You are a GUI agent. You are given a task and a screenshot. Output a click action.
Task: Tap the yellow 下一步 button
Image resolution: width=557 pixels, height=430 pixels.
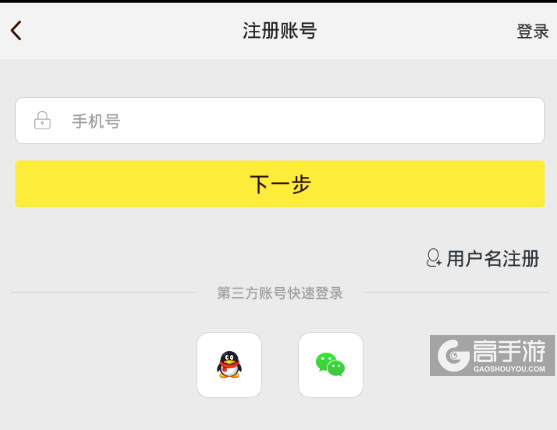tap(280, 184)
